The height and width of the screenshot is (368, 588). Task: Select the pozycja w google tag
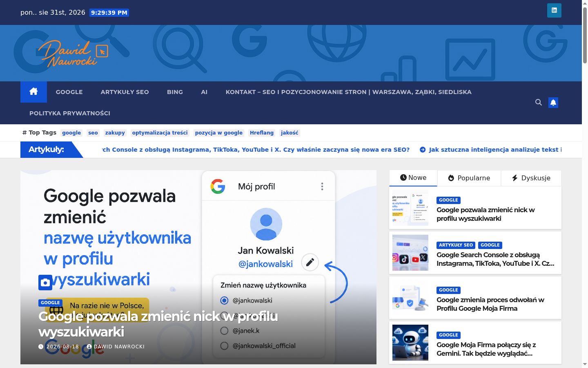[218, 132]
